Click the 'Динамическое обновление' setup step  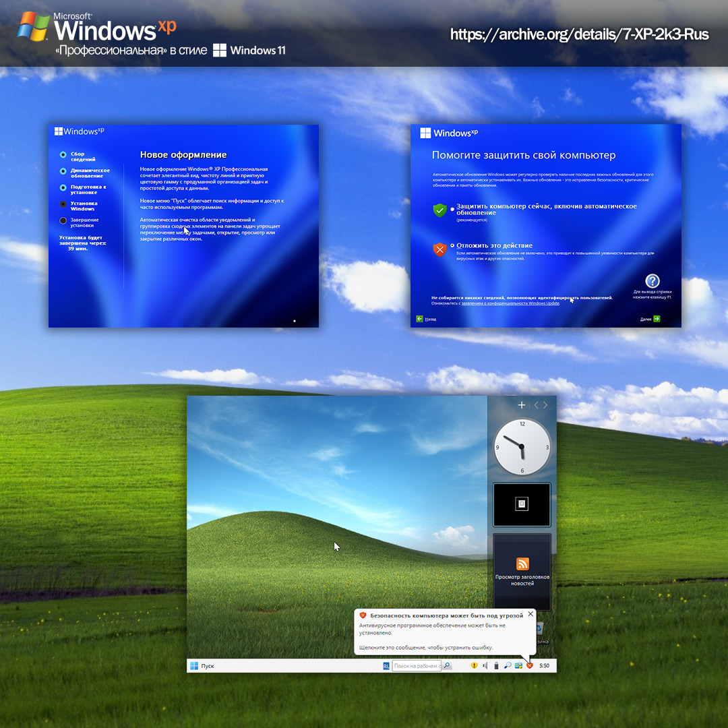[84, 173]
